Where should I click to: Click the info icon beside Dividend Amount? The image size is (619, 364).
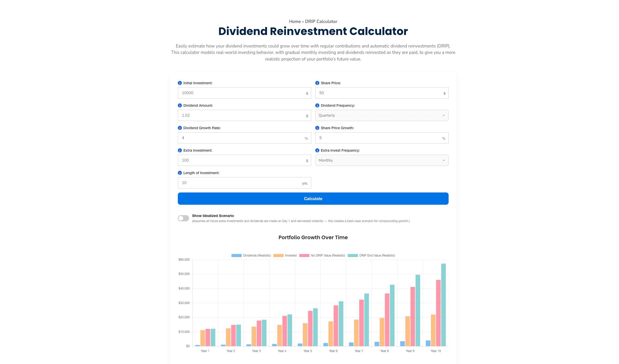click(180, 105)
